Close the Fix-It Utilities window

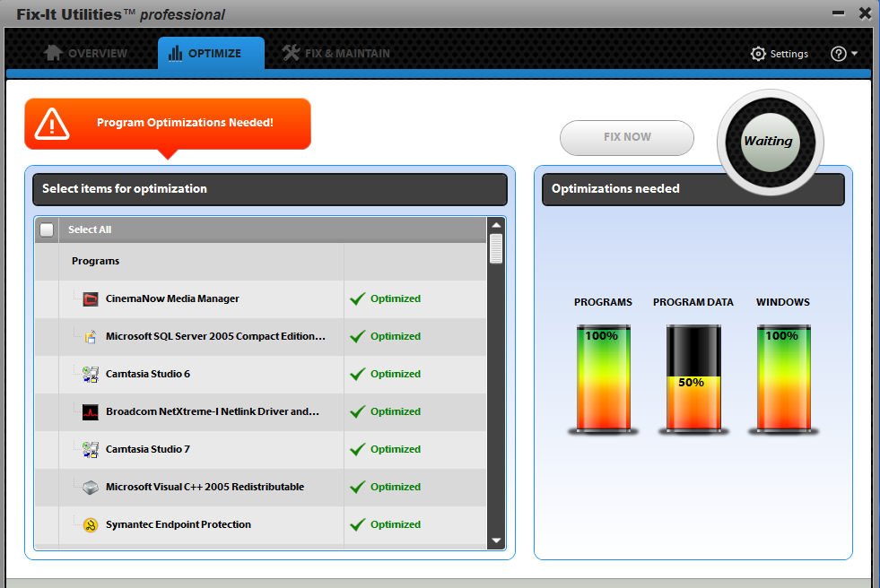865,13
